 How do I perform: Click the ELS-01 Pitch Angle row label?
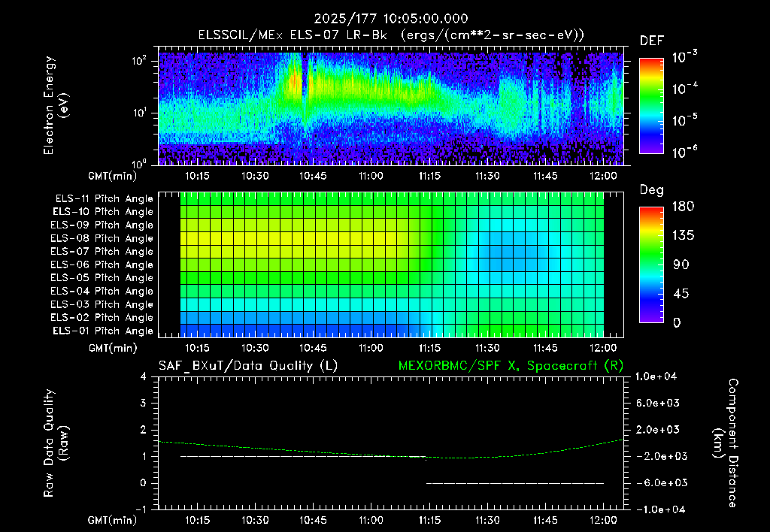coord(103,331)
